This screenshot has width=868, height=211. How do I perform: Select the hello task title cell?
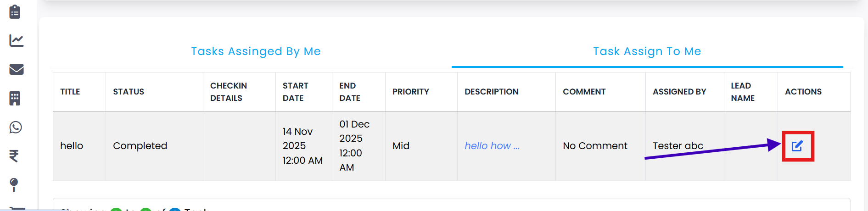tap(72, 146)
